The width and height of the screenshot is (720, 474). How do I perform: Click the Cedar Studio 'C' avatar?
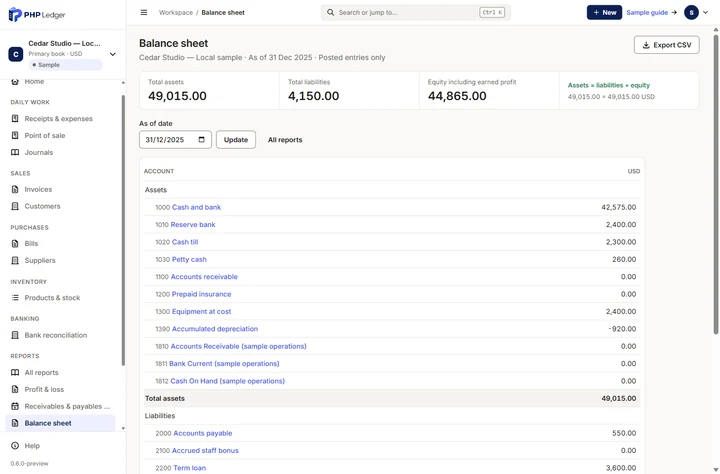16,54
